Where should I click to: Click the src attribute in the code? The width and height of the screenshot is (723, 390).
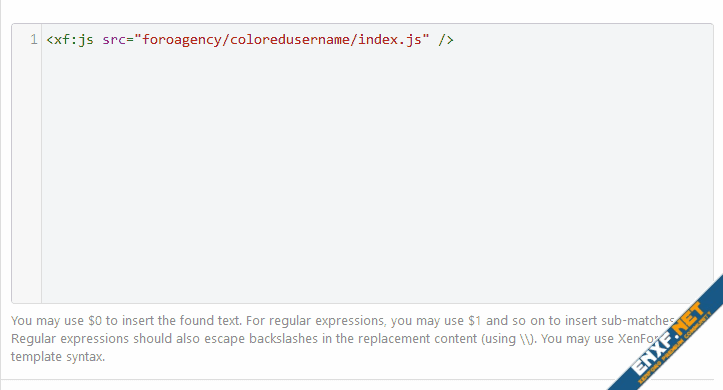coord(114,40)
